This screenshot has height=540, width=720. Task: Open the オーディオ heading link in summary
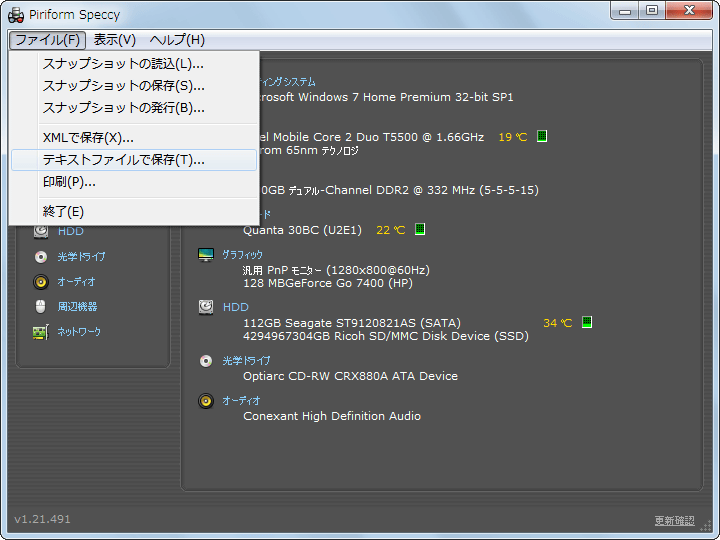[242, 401]
